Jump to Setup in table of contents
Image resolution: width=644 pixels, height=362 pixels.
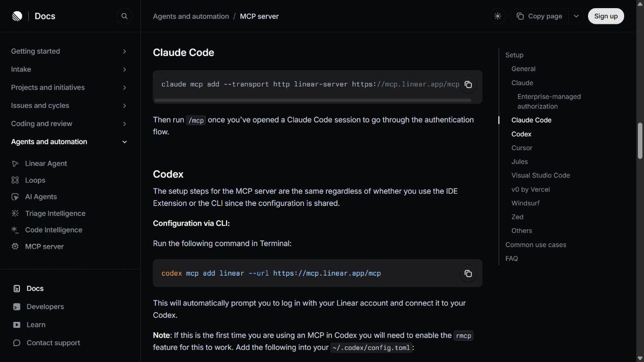coord(514,55)
